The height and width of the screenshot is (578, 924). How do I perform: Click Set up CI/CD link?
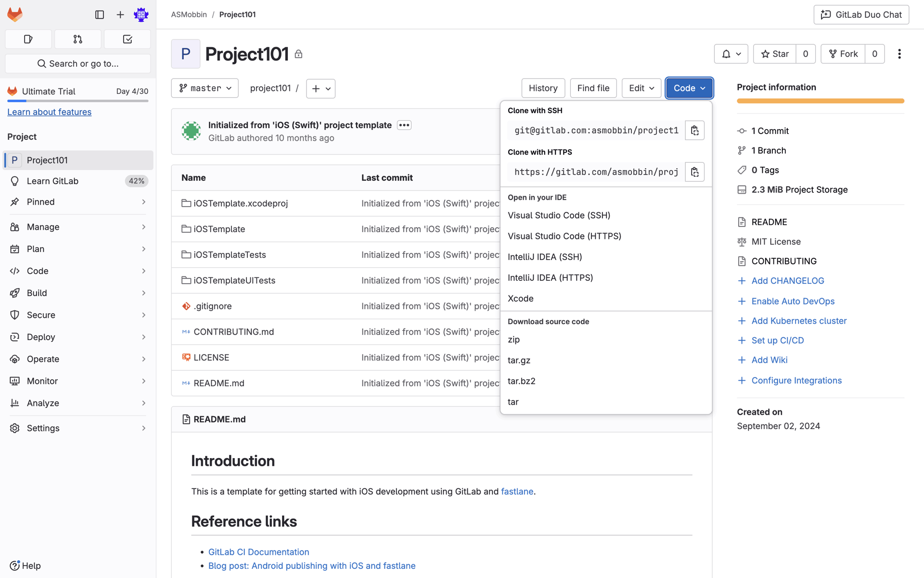pos(777,341)
